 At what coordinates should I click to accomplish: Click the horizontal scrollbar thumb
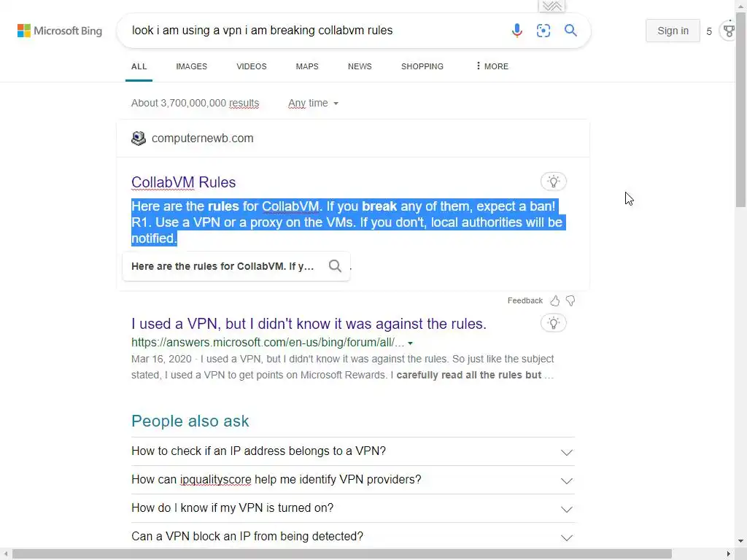pos(342,554)
